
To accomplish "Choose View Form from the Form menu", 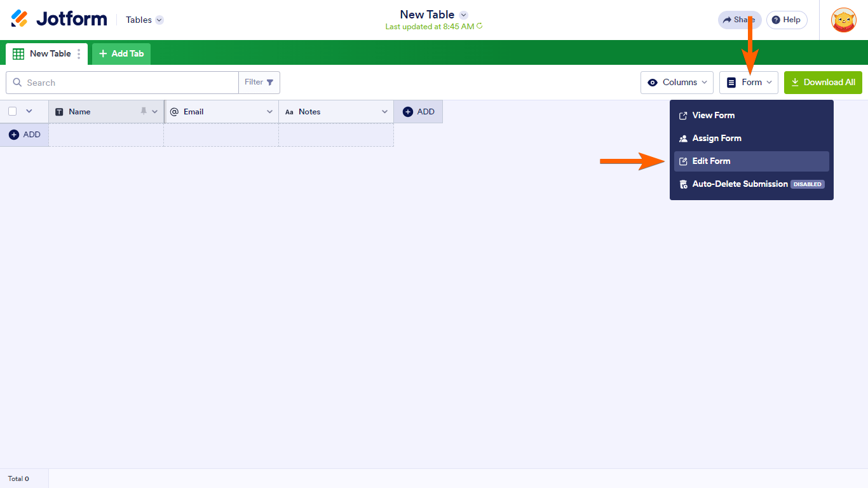I will pos(713,115).
